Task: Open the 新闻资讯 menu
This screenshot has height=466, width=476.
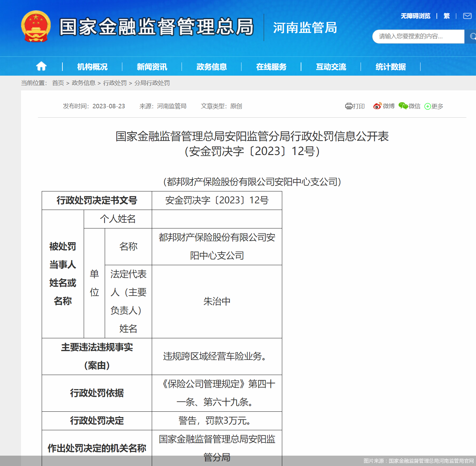Action: pos(152,66)
